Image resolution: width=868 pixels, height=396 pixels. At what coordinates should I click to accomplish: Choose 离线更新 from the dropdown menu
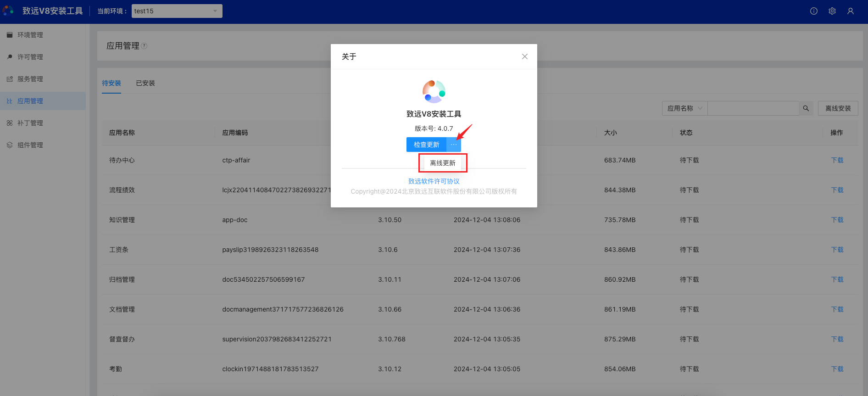point(443,163)
